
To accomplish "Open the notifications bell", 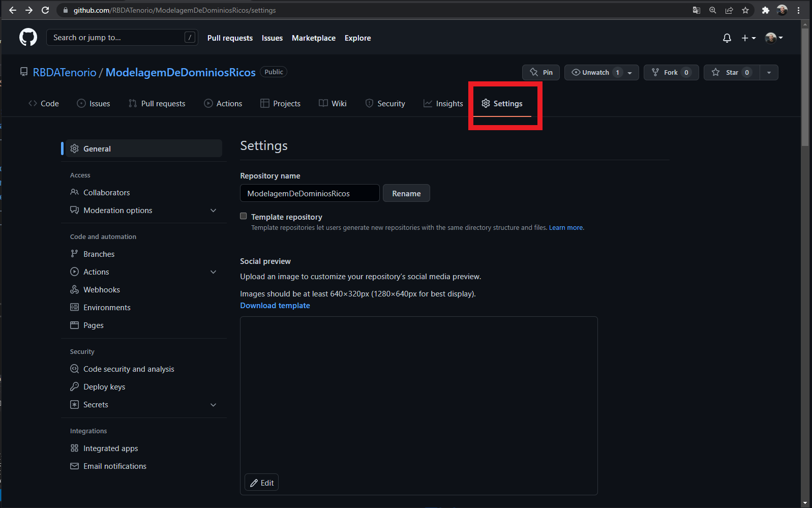I will click(727, 38).
